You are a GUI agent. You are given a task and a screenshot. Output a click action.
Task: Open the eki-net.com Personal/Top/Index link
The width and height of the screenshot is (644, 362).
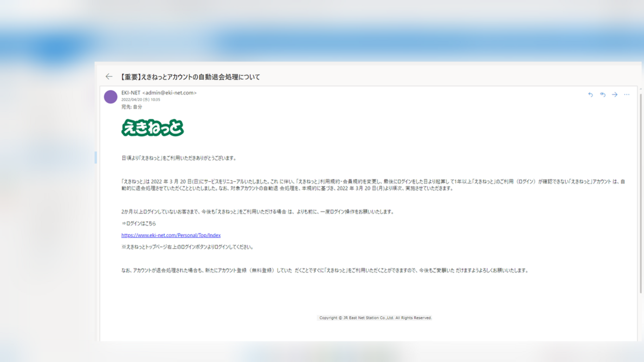(171, 235)
